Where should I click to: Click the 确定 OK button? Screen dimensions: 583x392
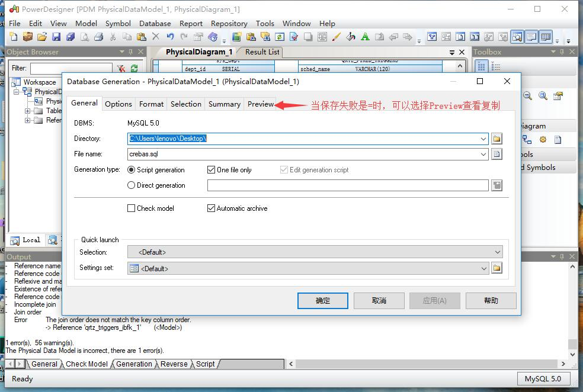[323, 301]
